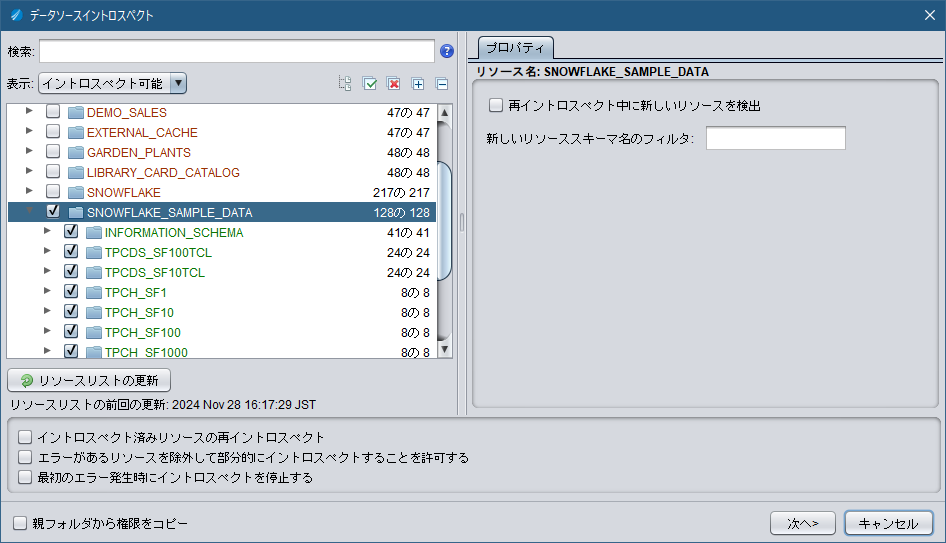The width and height of the screenshot is (946, 543).
Task: Click the TPCDS_SF10TCL folder icon
Action: pyautogui.click(x=94, y=272)
